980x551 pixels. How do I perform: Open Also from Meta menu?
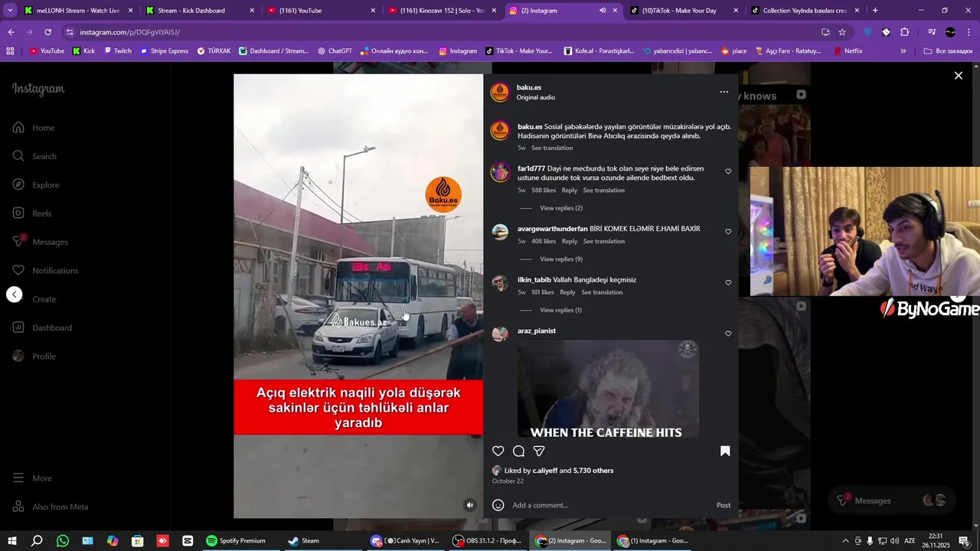(x=50, y=507)
